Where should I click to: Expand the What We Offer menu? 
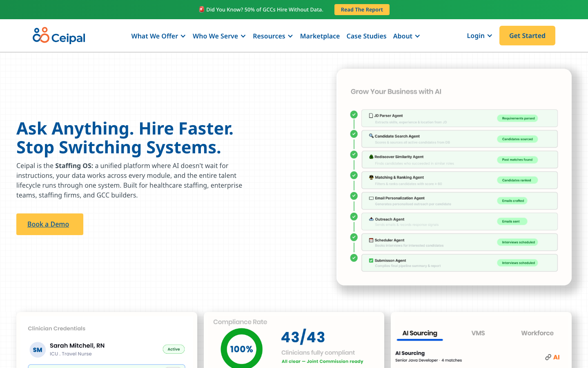(158, 36)
